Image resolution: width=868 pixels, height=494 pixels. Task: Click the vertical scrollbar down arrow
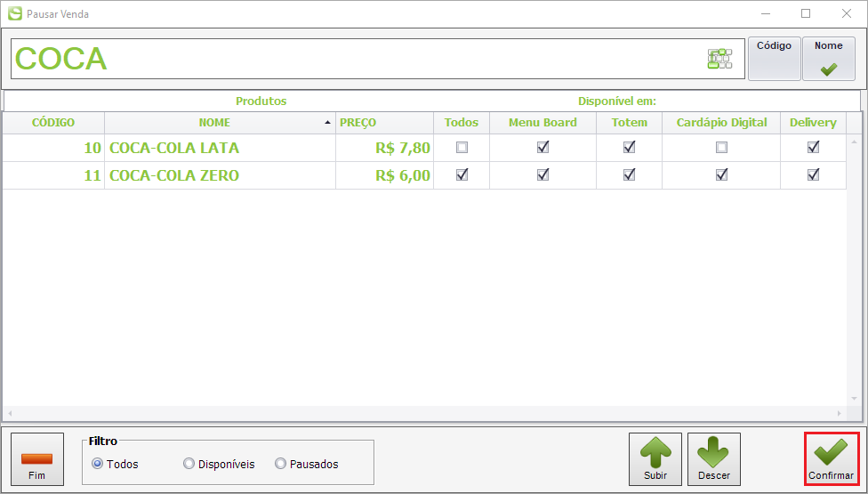tap(854, 399)
